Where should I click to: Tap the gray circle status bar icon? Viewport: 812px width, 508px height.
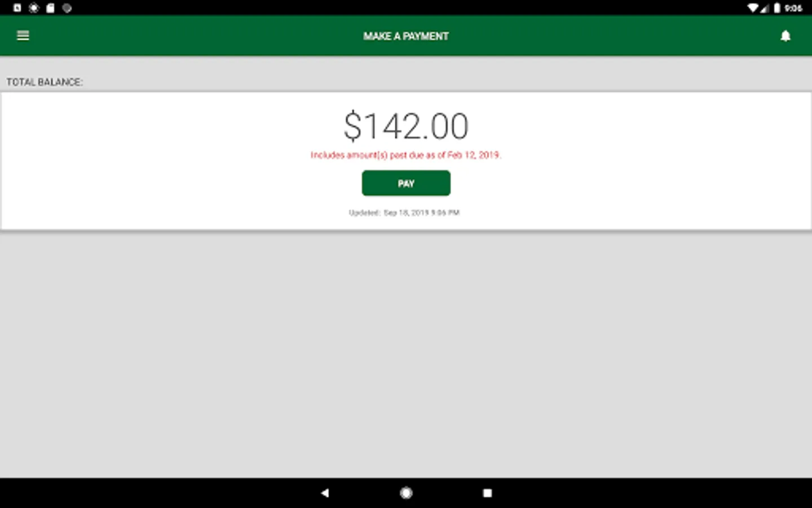(x=67, y=8)
